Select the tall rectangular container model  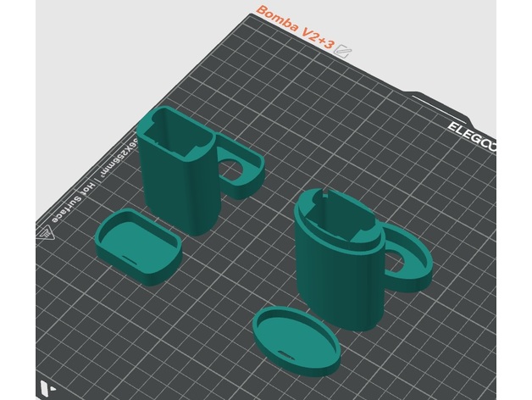179,171
